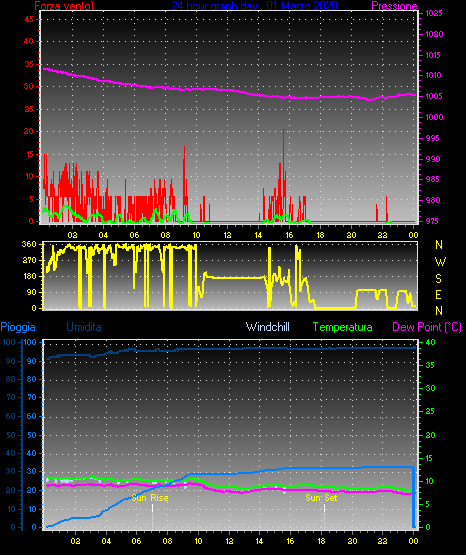Screen dimensions: 466x555
Task: Click the '24 hour graph day : 01 Marzo 2020' title
Action: [254, 6]
